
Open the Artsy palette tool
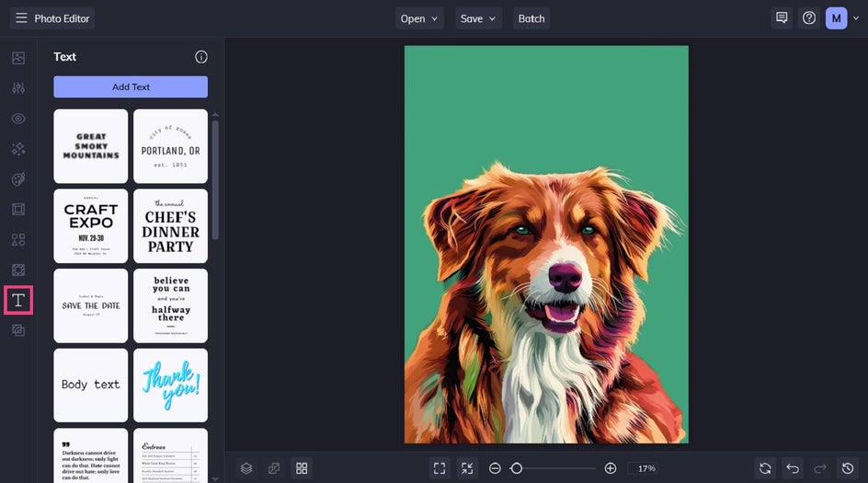click(18, 178)
